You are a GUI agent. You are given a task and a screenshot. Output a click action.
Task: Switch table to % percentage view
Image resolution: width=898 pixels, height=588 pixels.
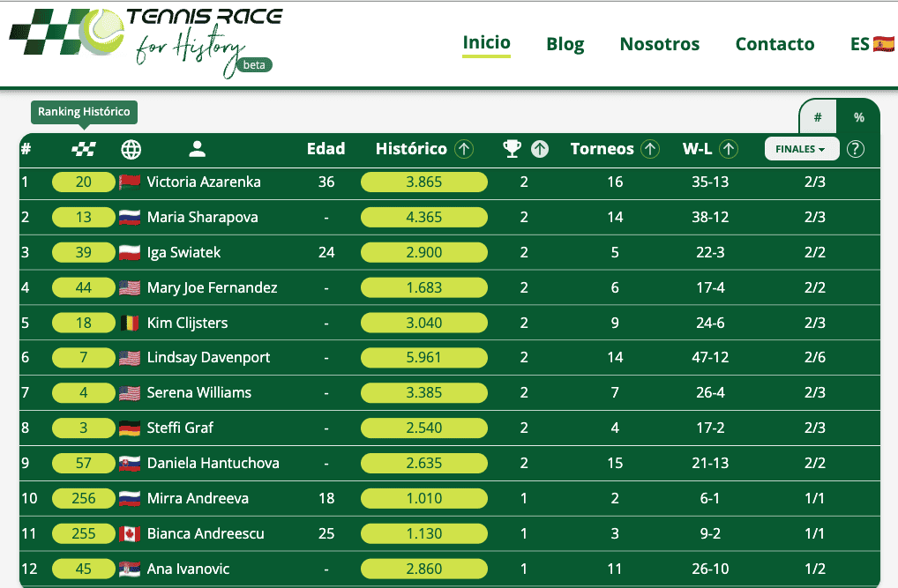[858, 117]
